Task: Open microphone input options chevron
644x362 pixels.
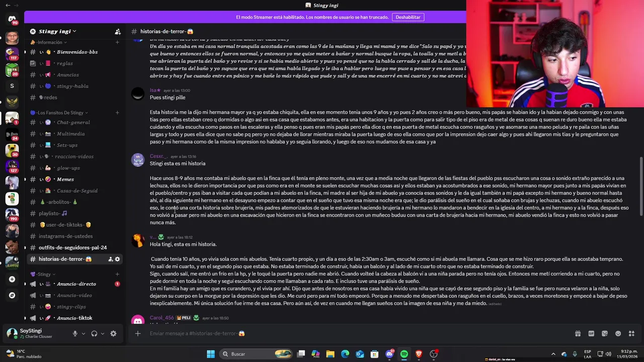Action: [x=84, y=333]
